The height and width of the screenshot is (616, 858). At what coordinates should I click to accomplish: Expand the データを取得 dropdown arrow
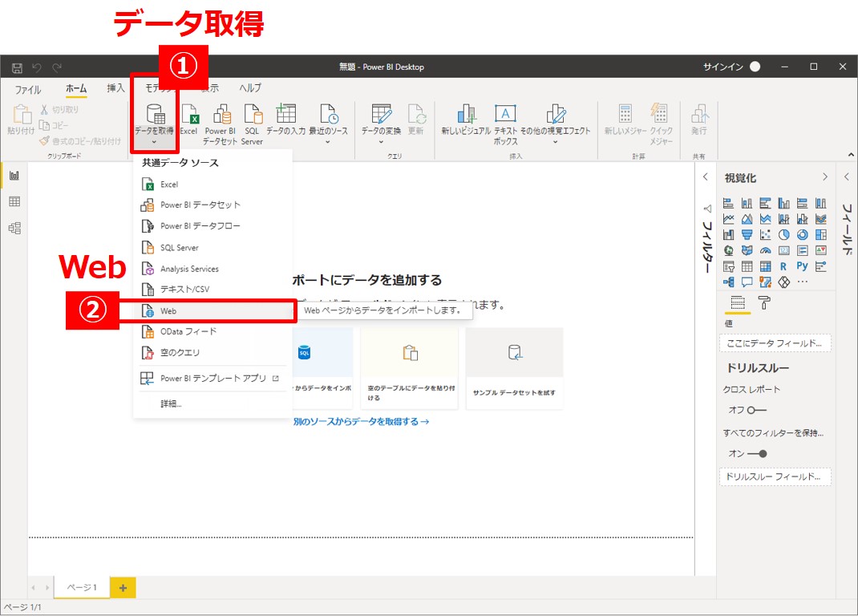153,143
